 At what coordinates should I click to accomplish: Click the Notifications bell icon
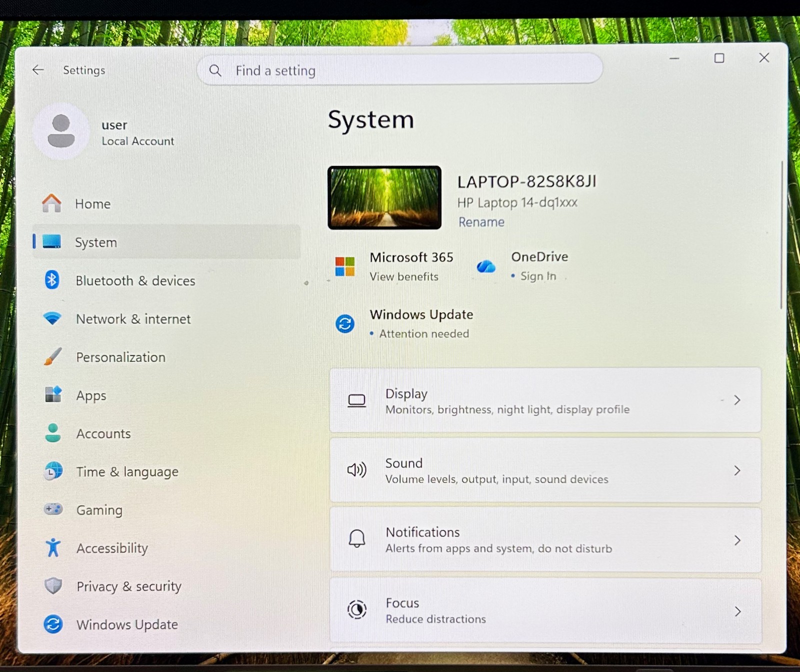(357, 538)
